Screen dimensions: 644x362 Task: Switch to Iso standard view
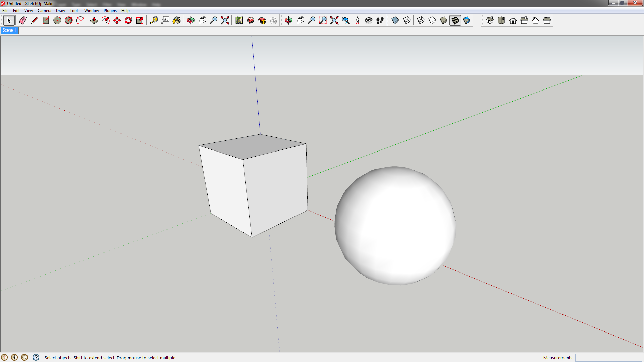[490, 21]
